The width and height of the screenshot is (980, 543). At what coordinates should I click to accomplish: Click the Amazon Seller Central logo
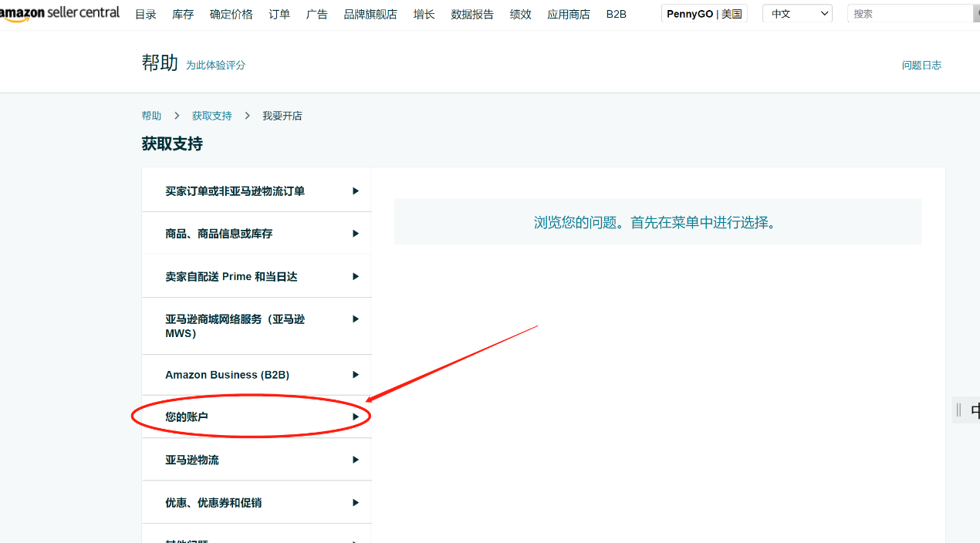click(x=59, y=14)
